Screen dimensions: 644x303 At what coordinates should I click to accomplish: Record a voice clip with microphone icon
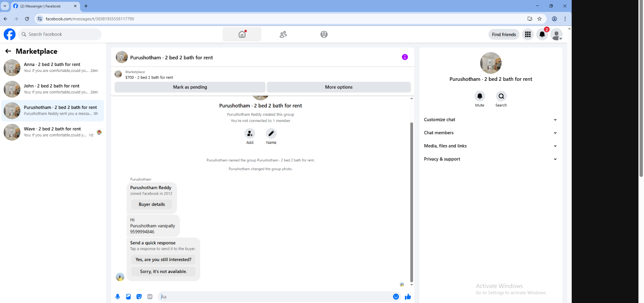point(118,297)
